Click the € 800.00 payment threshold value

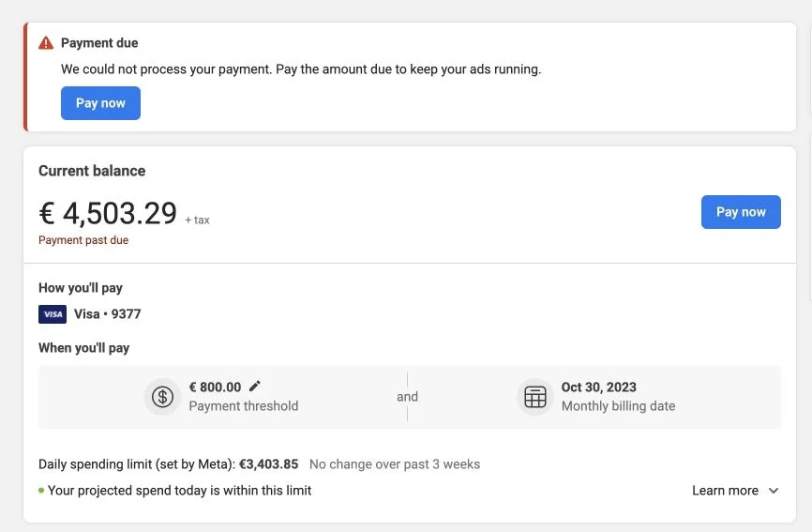click(x=215, y=387)
